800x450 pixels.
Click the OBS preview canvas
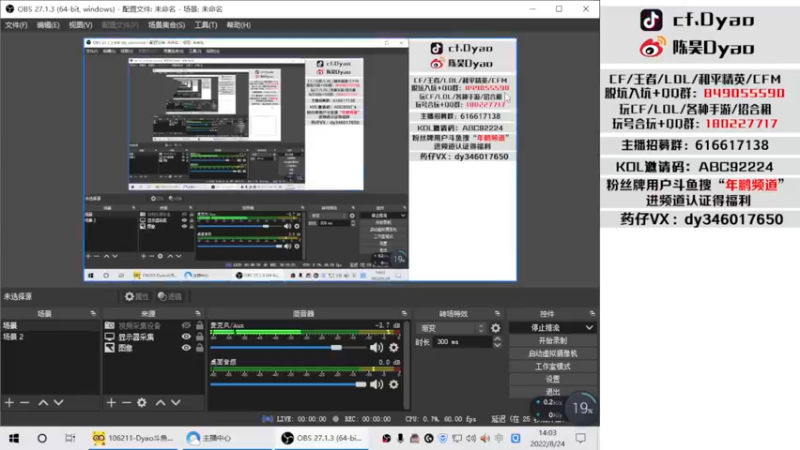pos(300,160)
